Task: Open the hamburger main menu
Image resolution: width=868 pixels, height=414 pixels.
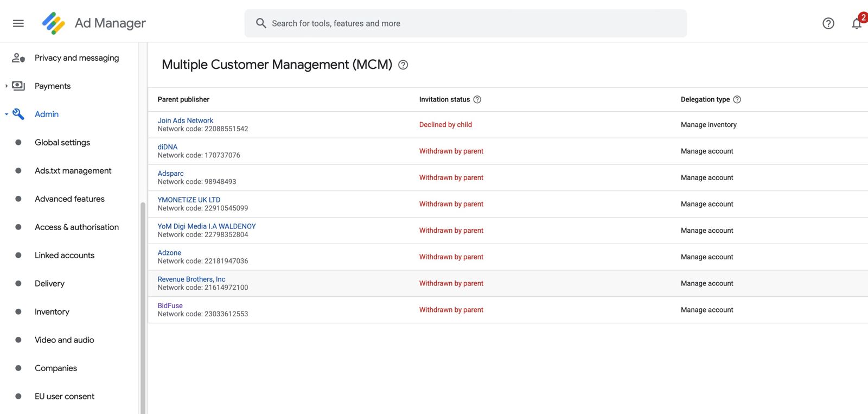Action: (x=18, y=23)
